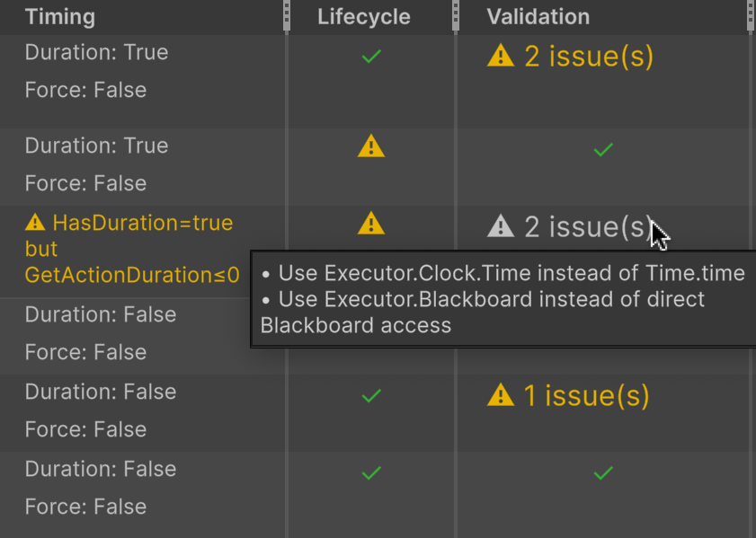
Task: Click the Validation checkmark beside the Lifecycle warning icon
Action: (603, 150)
